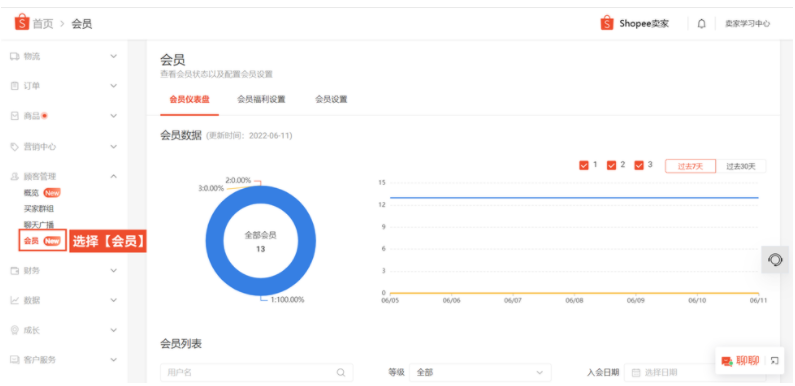Click the 物流 truck icon
The height and width of the screenshot is (386, 795).
(15, 56)
